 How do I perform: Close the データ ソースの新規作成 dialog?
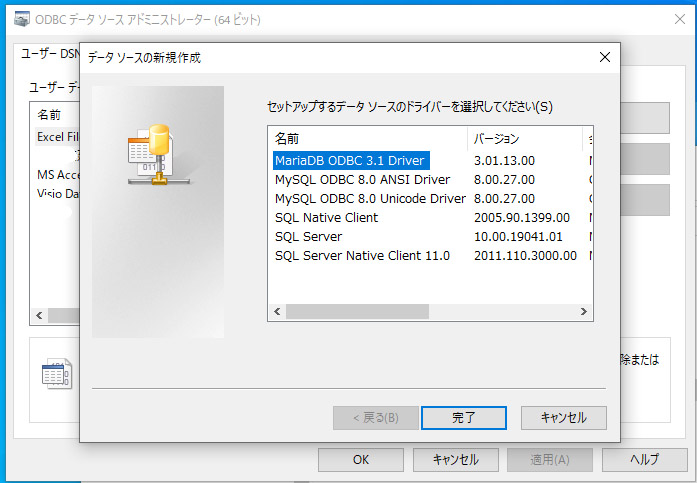(x=605, y=57)
